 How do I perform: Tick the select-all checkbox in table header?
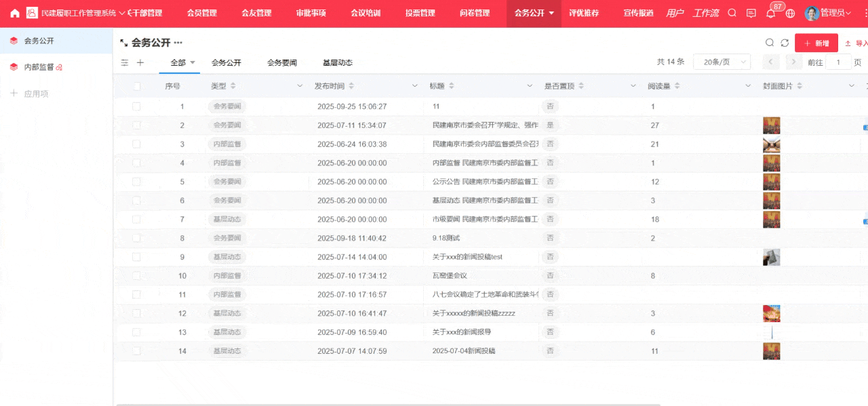click(137, 86)
